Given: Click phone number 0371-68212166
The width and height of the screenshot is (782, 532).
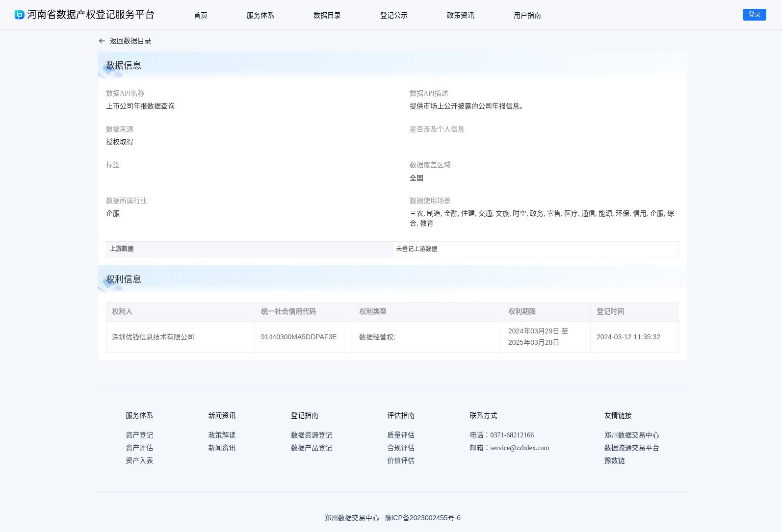Looking at the screenshot, I should (x=512, y=435).
